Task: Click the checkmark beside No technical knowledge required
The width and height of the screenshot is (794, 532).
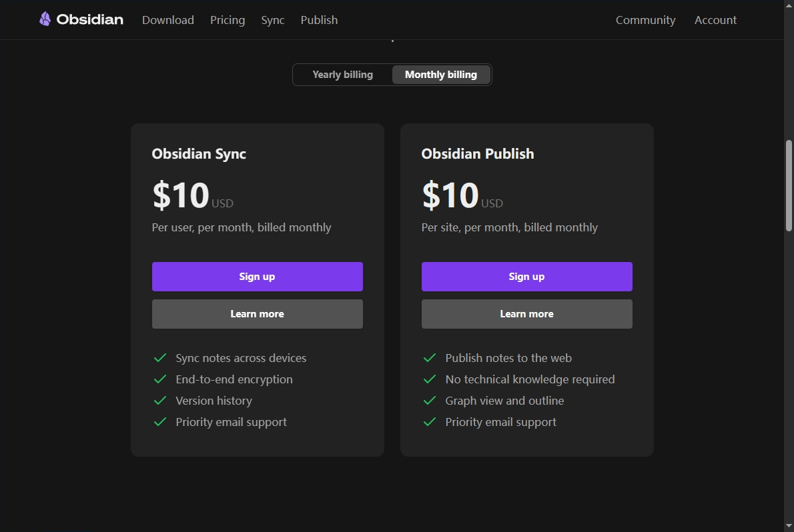Action: [430, 379]
